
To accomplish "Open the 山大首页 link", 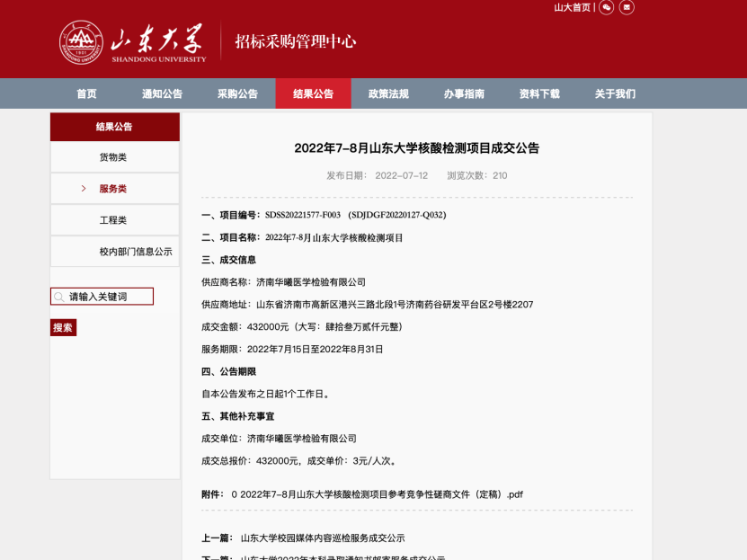I will pyautogui.click(x=572, y=7).
